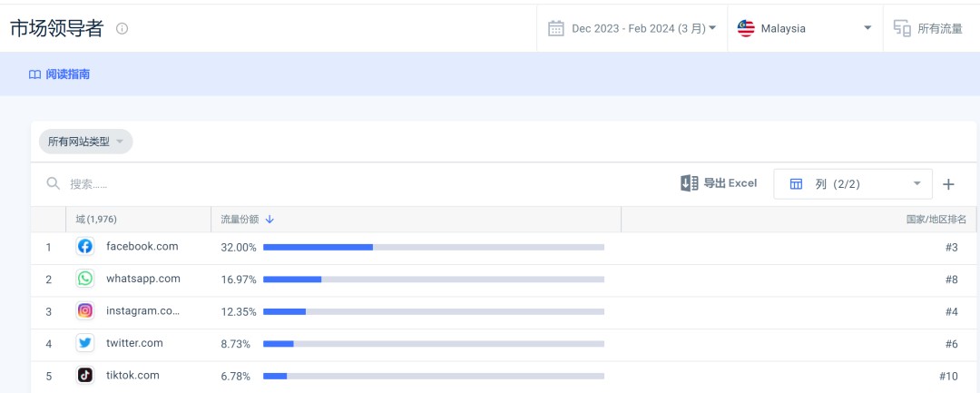980x393 pixels.
Task: Expand the 列 (2/2) columns selector
Action: 852,184
